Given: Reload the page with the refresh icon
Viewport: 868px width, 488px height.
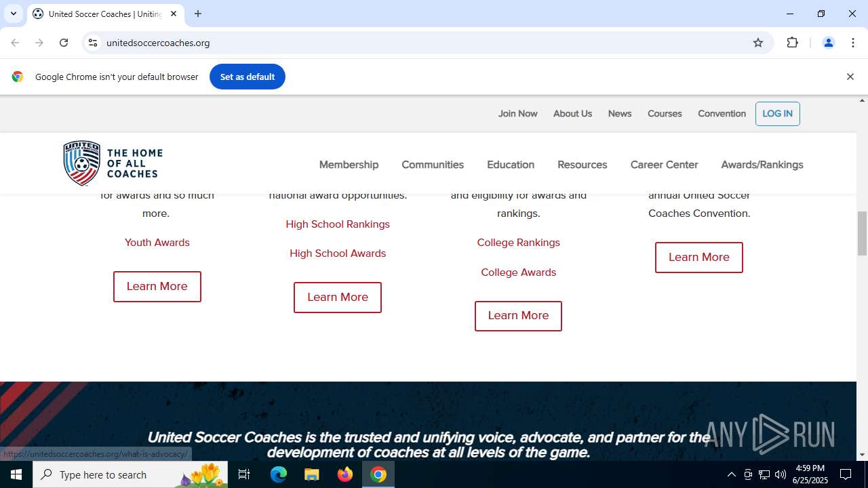Looking at the screenshot, I should (64, 43).
